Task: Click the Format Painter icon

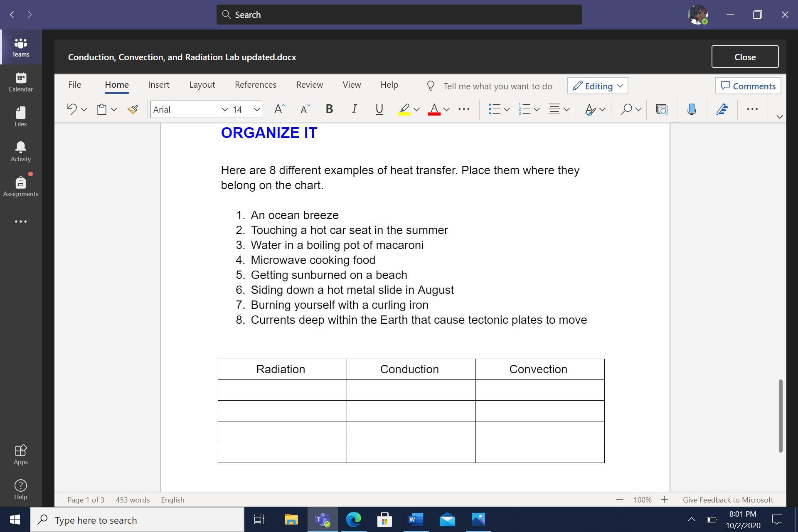Action: (133, 109)
